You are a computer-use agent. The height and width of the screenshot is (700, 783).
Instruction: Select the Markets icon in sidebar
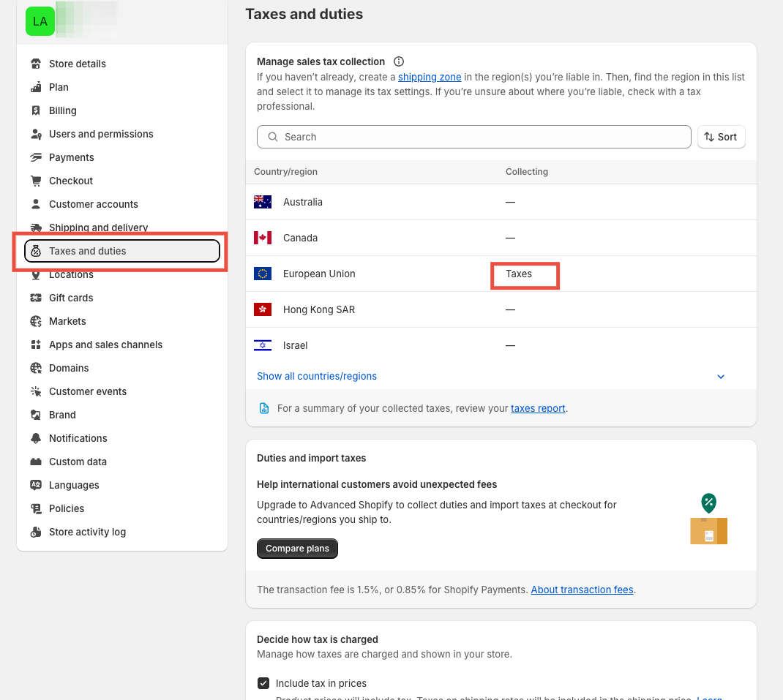click(35, 321)
